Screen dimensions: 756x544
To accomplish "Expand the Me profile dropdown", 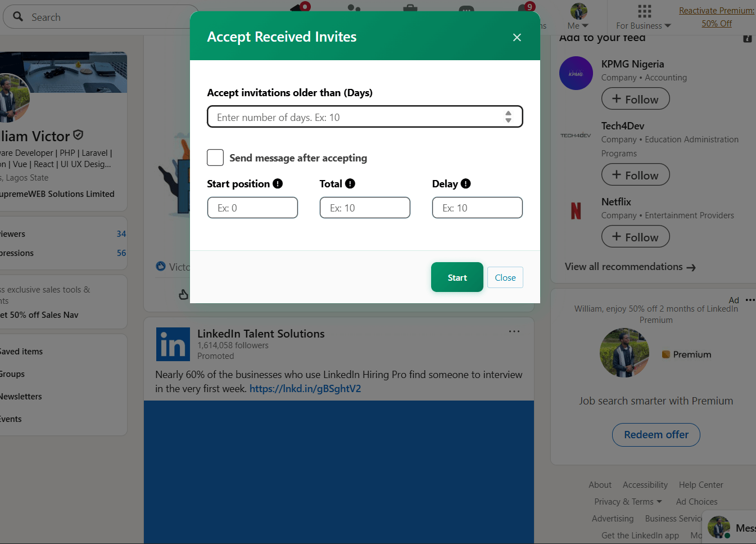I will click(578, 26).
